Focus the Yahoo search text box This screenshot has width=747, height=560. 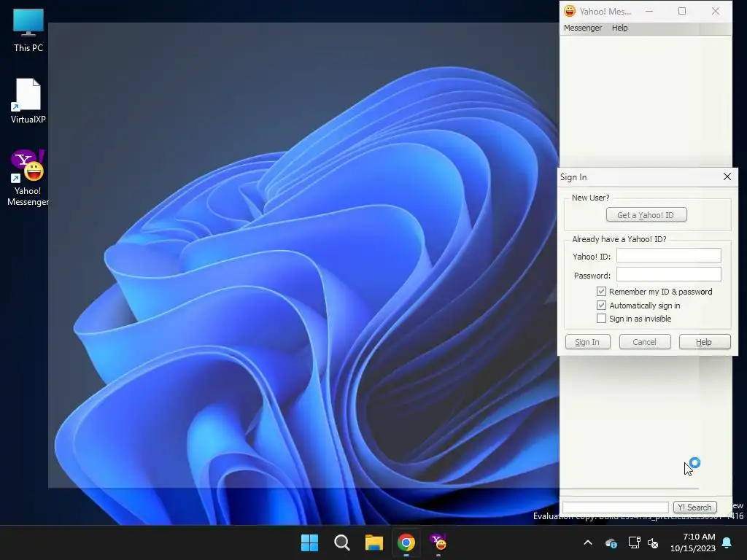pyautogui.click(x=616, y=507)
